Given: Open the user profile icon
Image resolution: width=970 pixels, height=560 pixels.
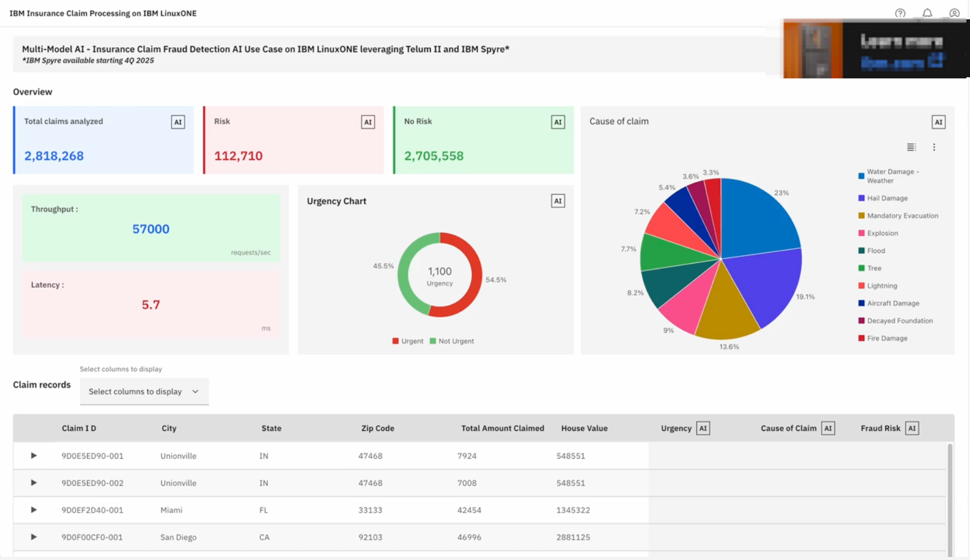Looking at the screenshot, I should (x=954, y=13).
